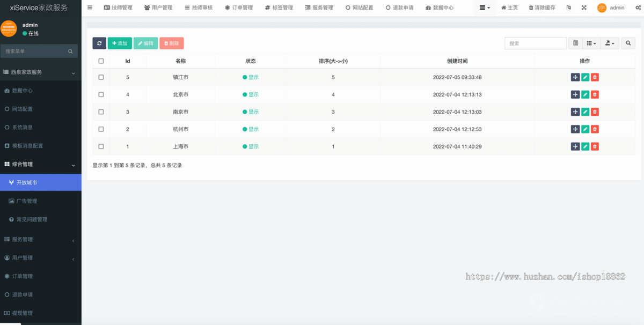Check the checkbox for the 杭州市 row
Image resolution: width=644 pixels, height=325 pixels.
101,129
